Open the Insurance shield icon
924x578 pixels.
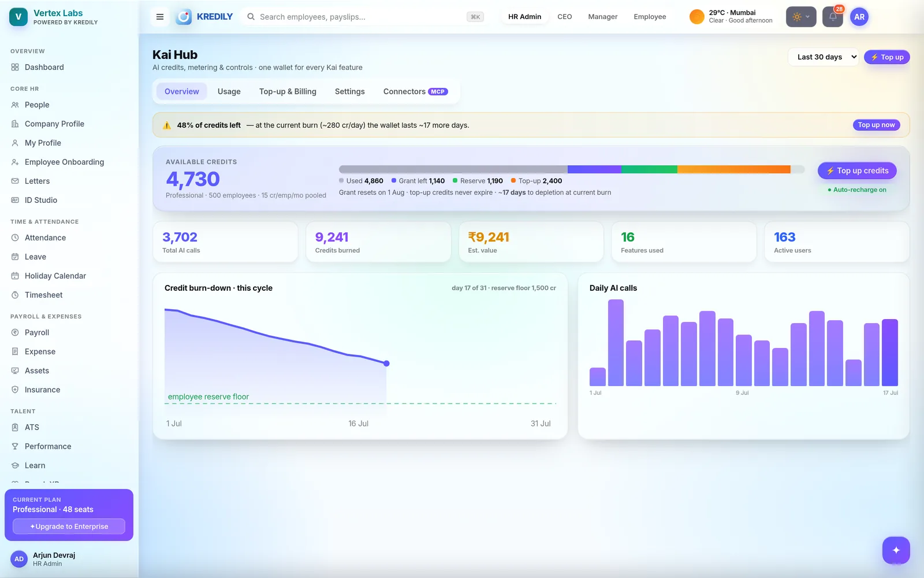click(x=15, y=390)
